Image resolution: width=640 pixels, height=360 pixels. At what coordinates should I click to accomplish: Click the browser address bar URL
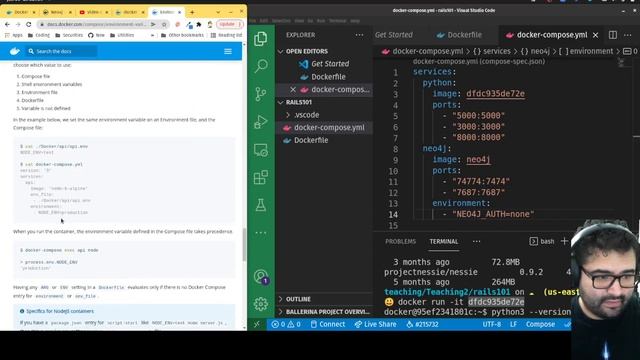[x=96, y=24]
